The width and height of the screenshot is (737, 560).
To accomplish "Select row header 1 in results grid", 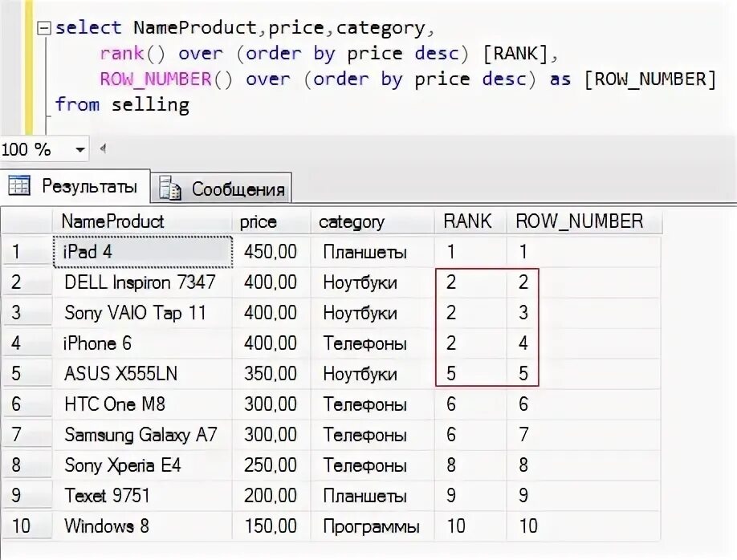I will (x=26, y=252).
